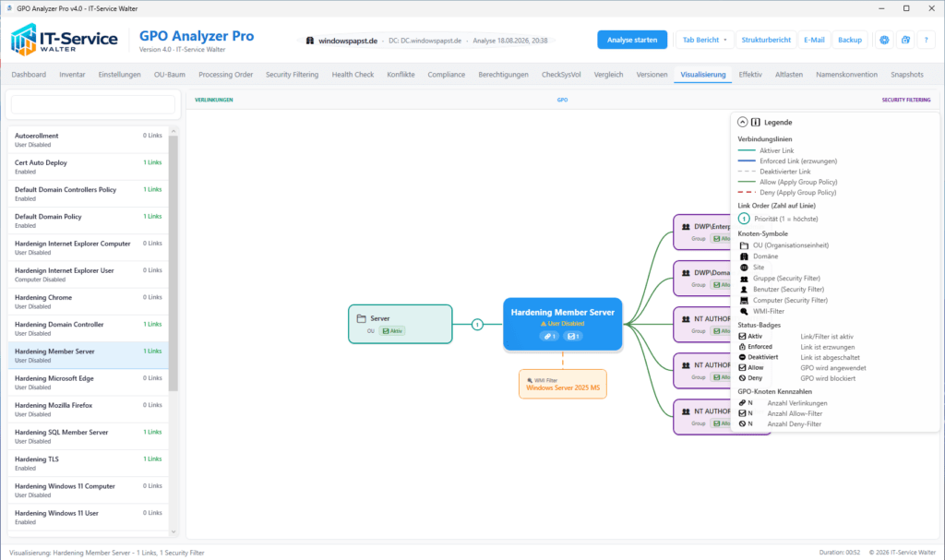Open the Namenskonvention tab
This screenshot has width=945, height=560.
847,75
